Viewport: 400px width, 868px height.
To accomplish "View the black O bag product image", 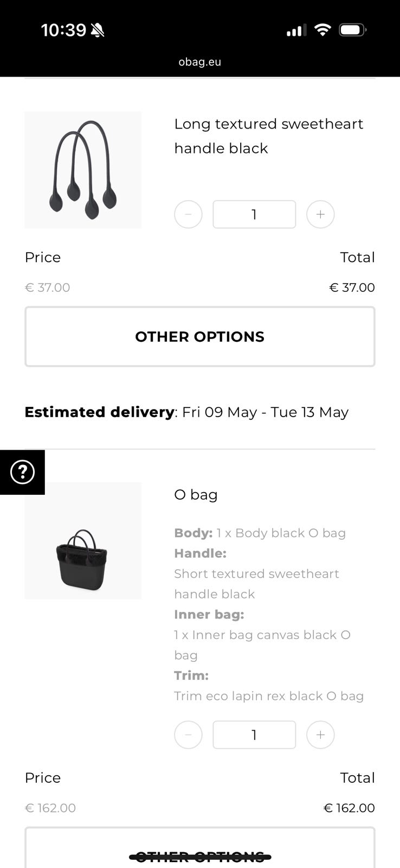I will coord(83,540).
